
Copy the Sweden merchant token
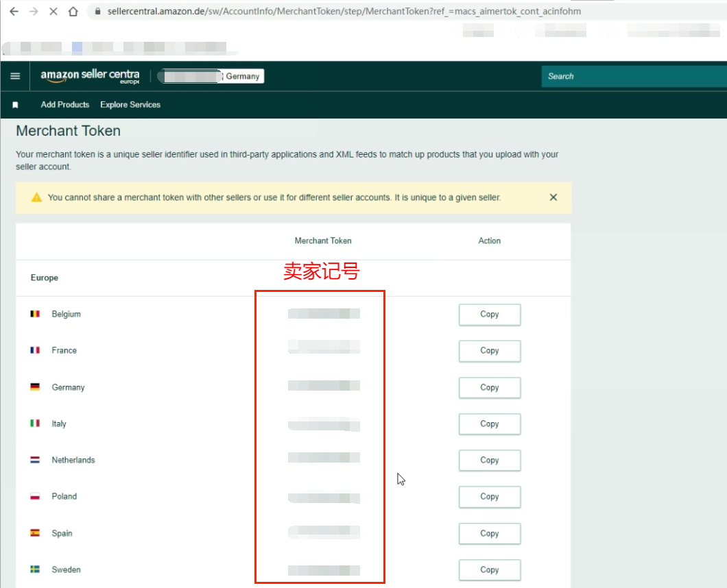coord(490,570)
